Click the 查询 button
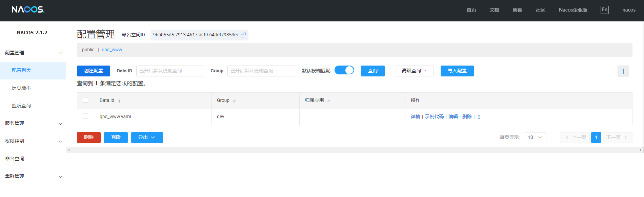Screen dimensions: 644x197 click(373, 71)
